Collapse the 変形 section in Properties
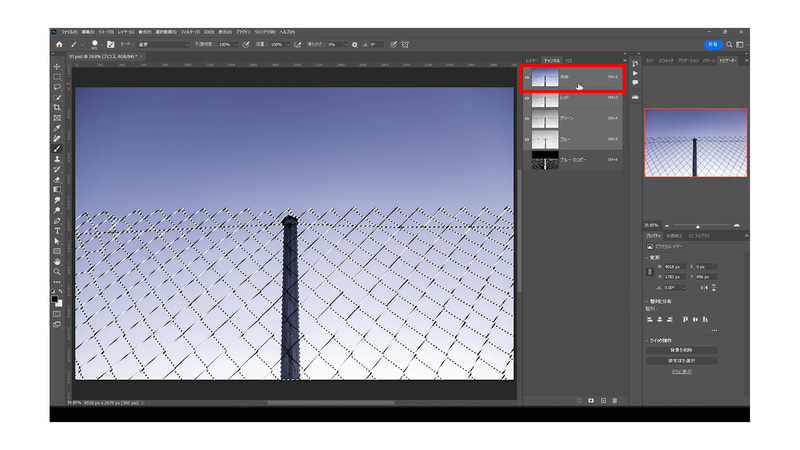Screen dimensions: 800x450 [x=647, y=258]
